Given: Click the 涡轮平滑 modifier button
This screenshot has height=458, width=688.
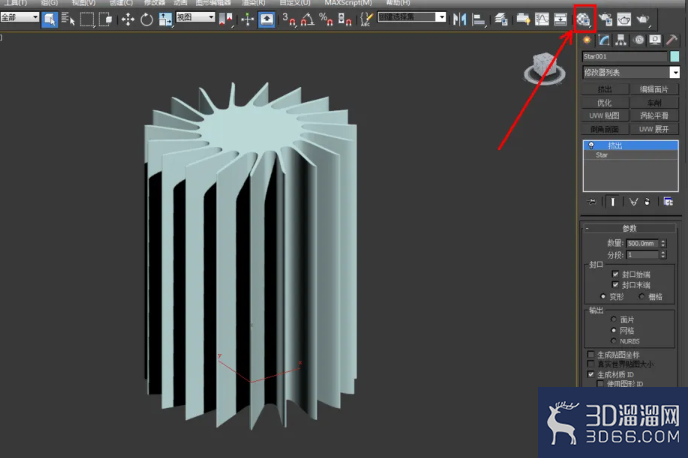Looking at the screenshot, I should (x=654, y=116).
